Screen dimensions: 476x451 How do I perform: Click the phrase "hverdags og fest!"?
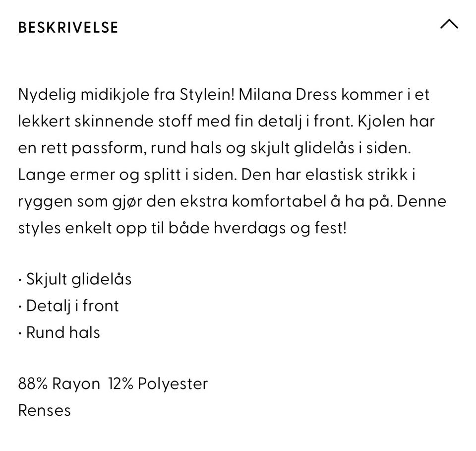(x=280, y=229)
